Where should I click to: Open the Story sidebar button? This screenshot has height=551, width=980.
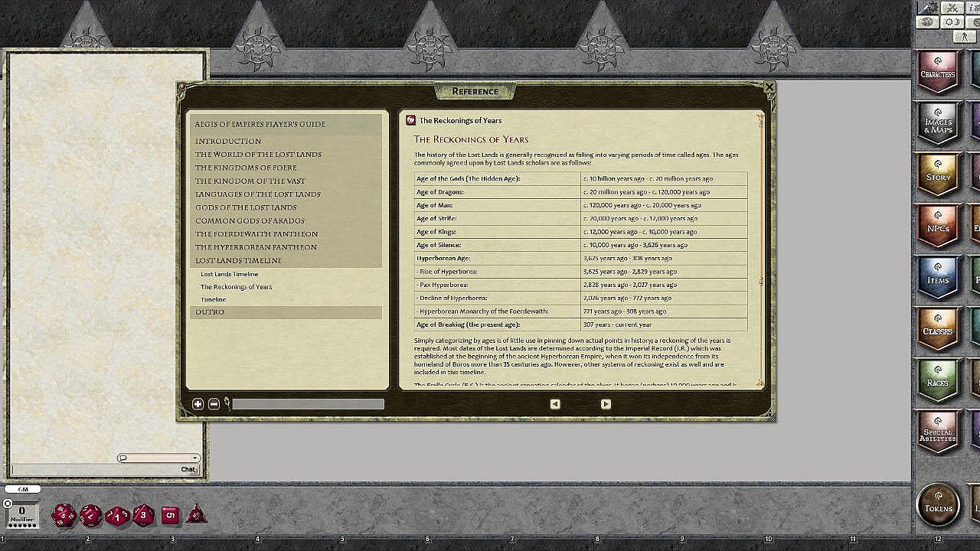[x=937, y=176]
